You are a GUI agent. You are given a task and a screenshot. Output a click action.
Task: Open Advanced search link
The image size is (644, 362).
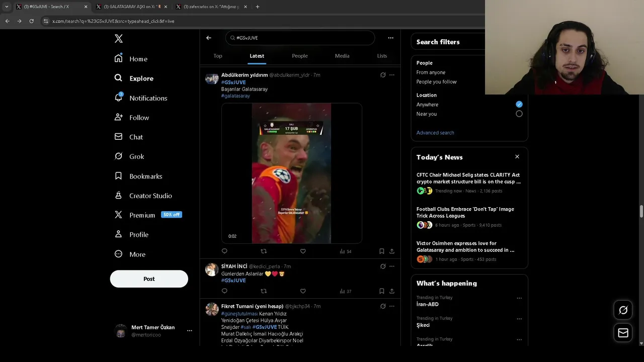pos(435,133)
